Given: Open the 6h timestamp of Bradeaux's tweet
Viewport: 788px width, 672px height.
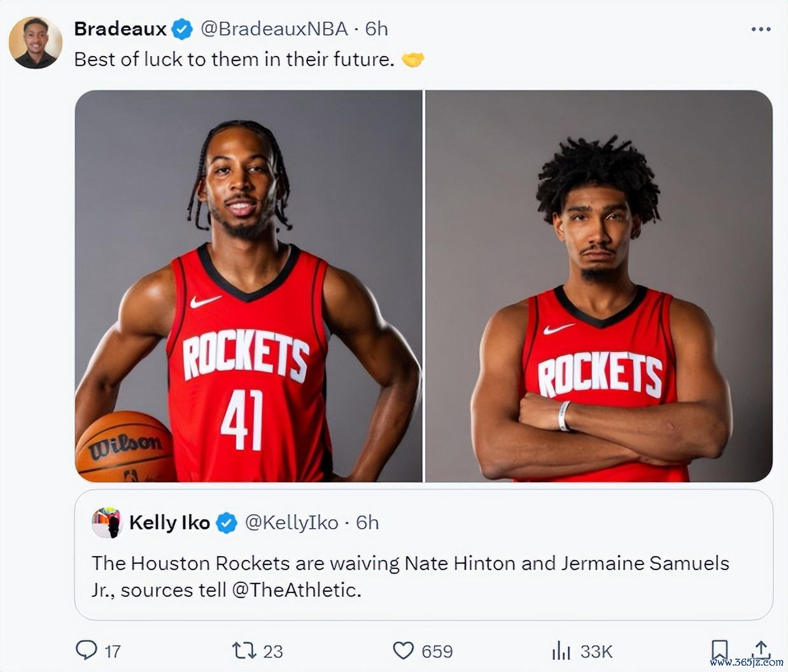Looking at the screenshot, I should point(376,29).
